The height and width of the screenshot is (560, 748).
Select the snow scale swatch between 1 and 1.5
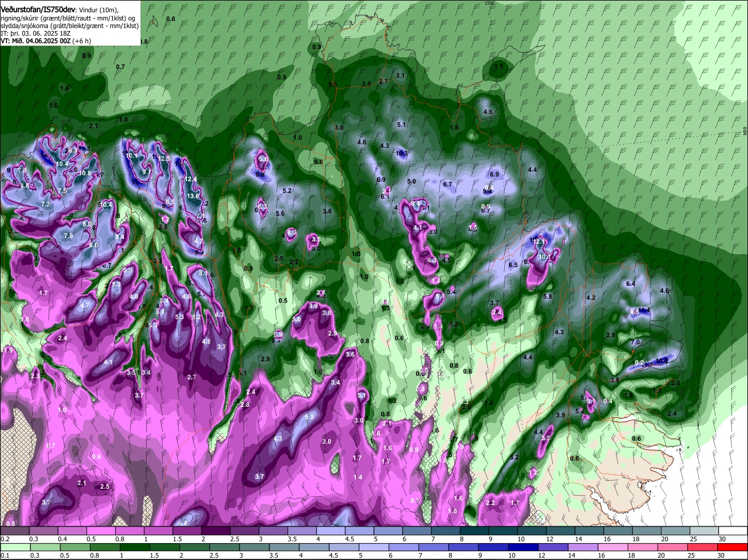pyautogui.click(x=158, y=531)
